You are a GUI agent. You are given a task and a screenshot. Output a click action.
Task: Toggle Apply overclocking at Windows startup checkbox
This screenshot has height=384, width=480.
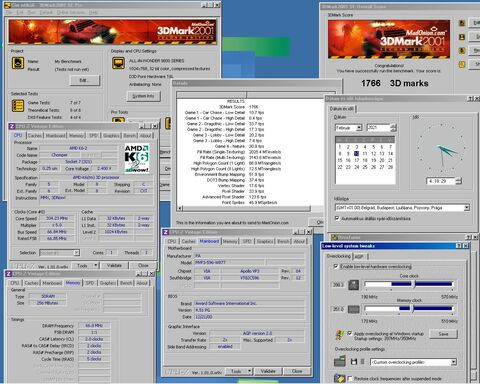pos(350,333)
